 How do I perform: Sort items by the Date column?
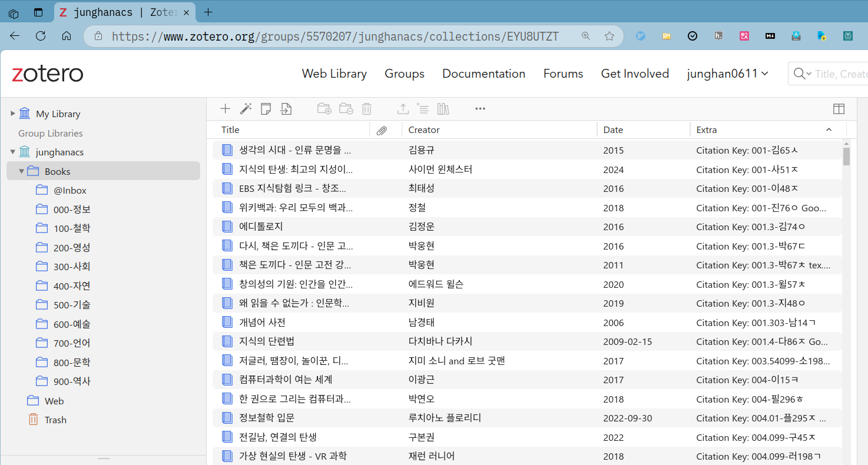coord(613,130)
